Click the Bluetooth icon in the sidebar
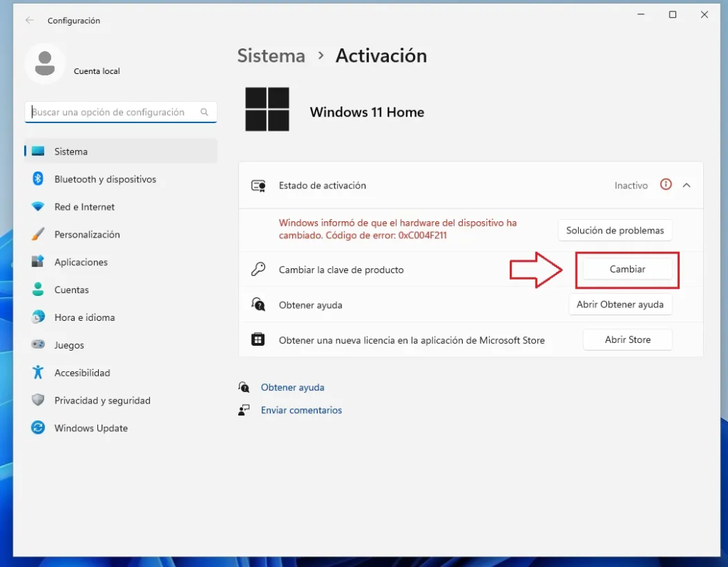 point(38,179)
